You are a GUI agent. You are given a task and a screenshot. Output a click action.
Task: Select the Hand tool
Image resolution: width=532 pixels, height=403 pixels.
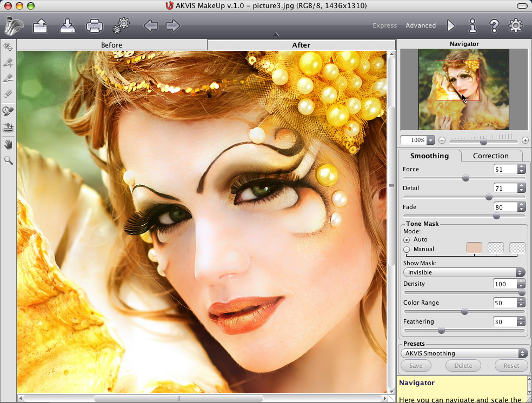pyautogui.click(x=8, y=144)
